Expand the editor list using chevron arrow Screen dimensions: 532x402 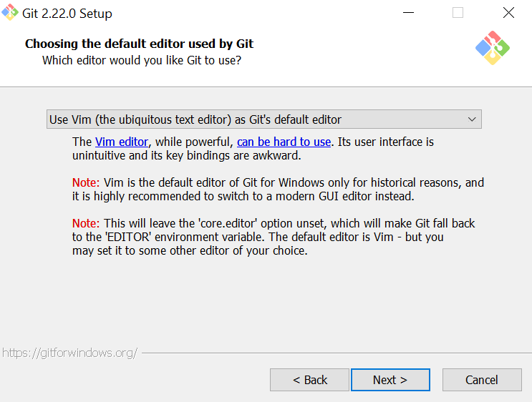[471, 119]
